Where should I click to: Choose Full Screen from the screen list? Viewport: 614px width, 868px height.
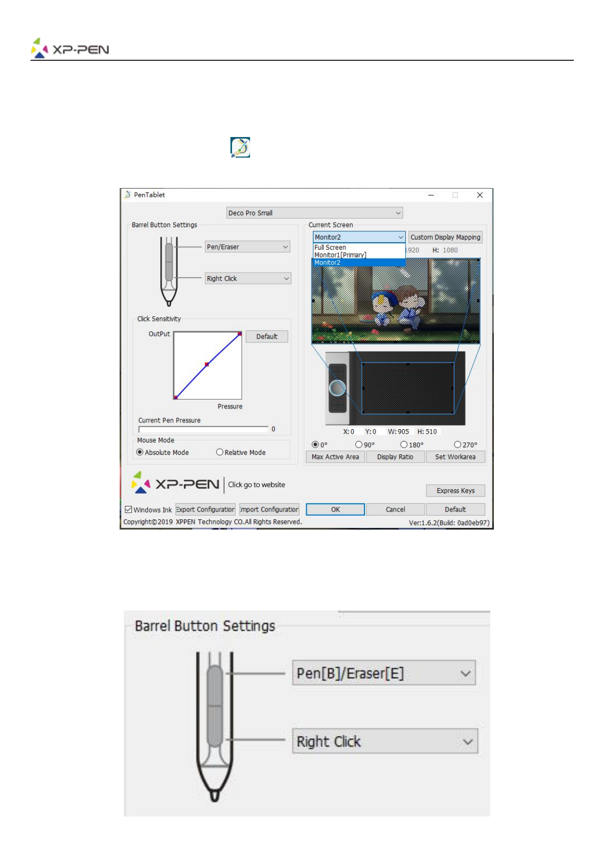330,247
